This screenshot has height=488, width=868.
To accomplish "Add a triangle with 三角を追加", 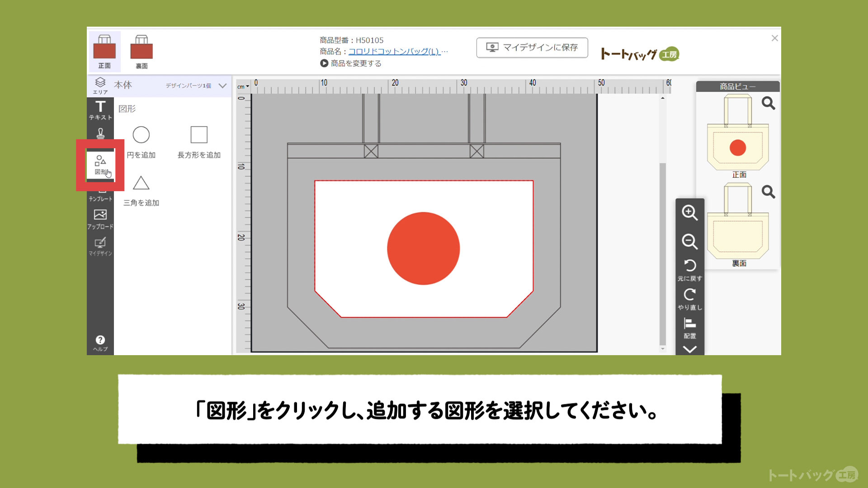I will point(141,191).
